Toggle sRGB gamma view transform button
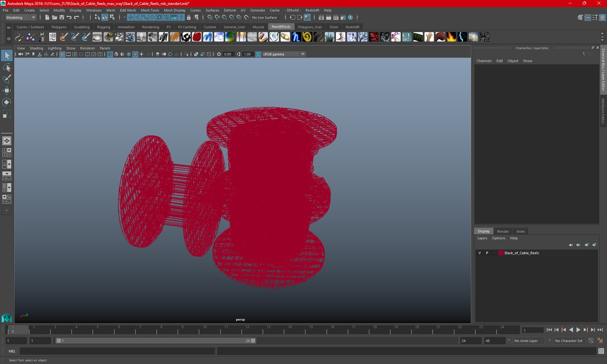The image size is (607, 364). [258, 54]
